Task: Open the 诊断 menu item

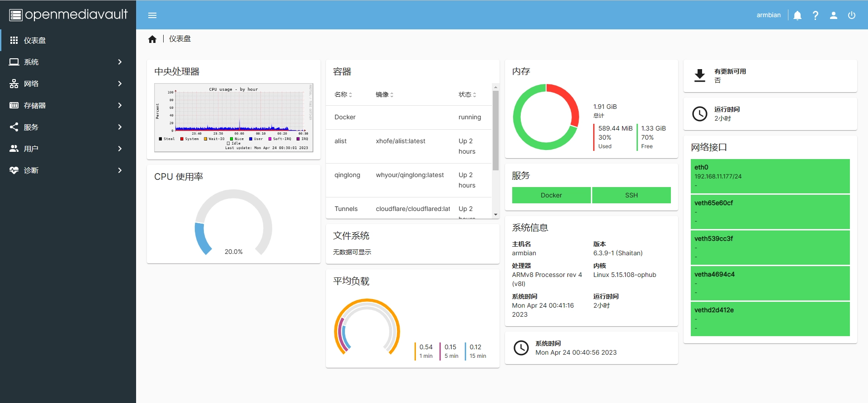Action: click(68, 170)
